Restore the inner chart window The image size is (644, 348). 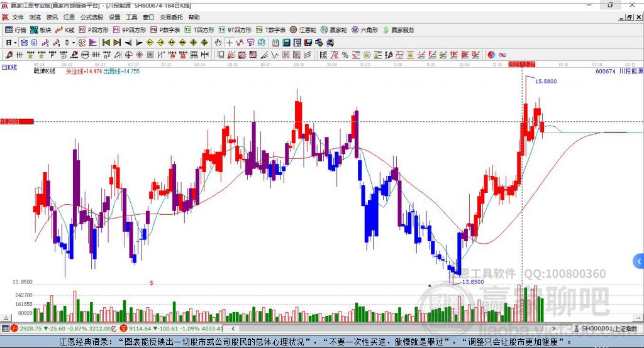pyautogui.click(x=629, y=17)
